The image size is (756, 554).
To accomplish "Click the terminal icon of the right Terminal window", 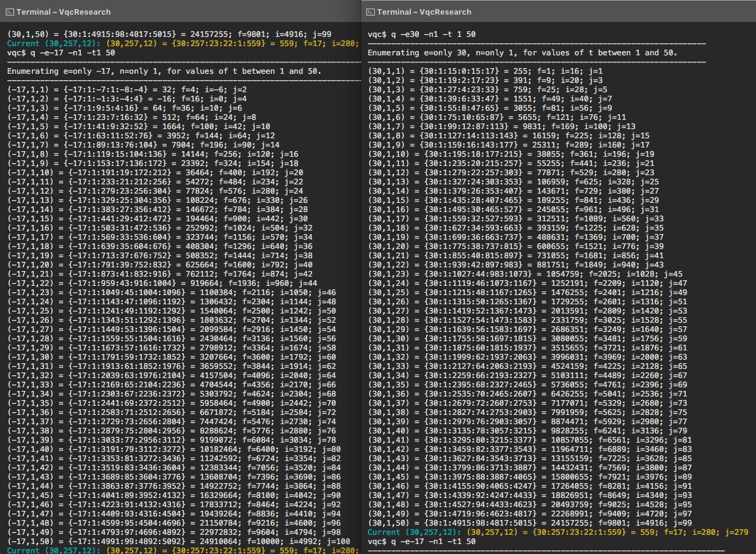I will tap(371, 12).
